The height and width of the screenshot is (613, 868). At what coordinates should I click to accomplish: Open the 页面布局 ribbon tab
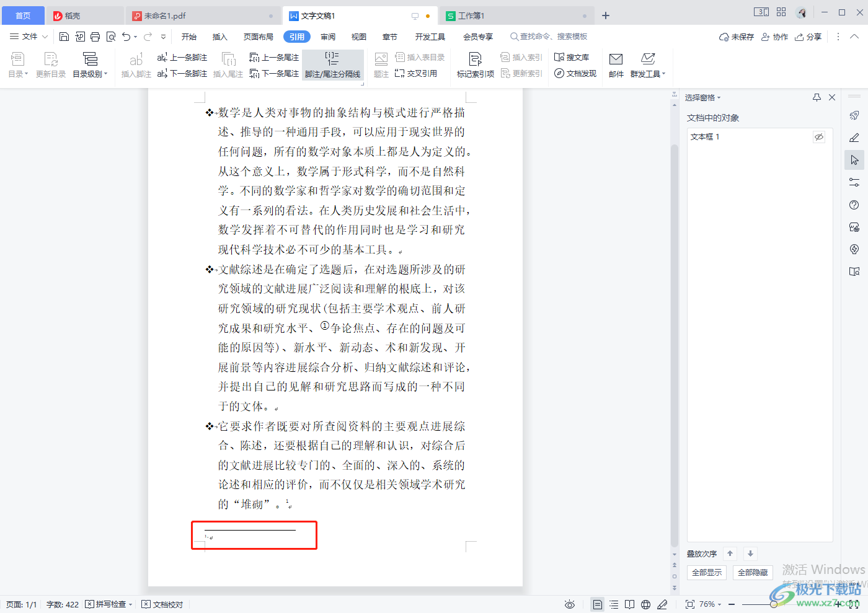[x=259, y=37]
